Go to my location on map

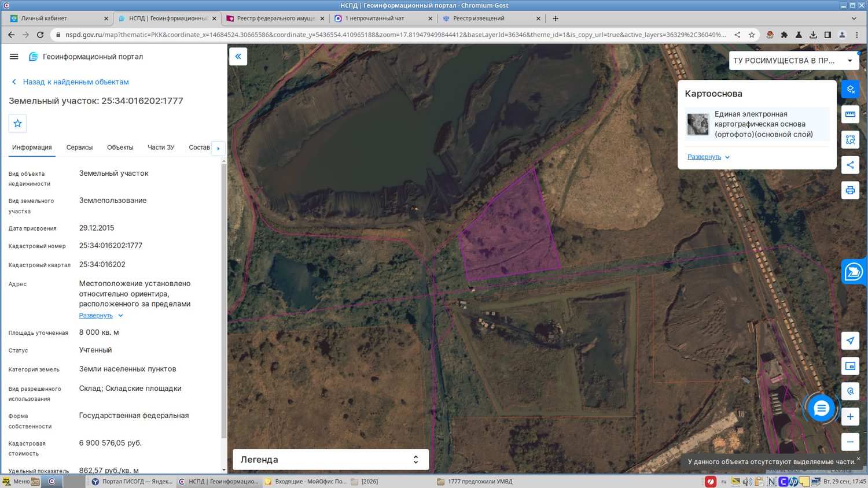click(850, 341)
